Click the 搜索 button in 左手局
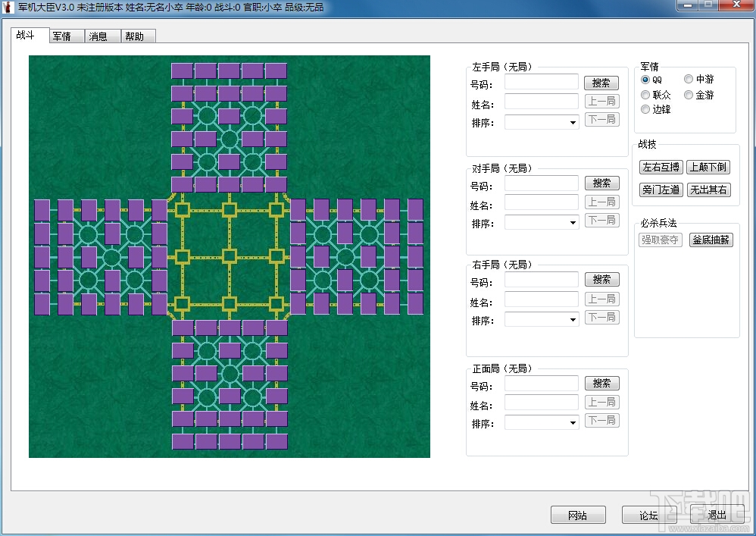Viewport: 756px width, 536px height. coord(601,83)
